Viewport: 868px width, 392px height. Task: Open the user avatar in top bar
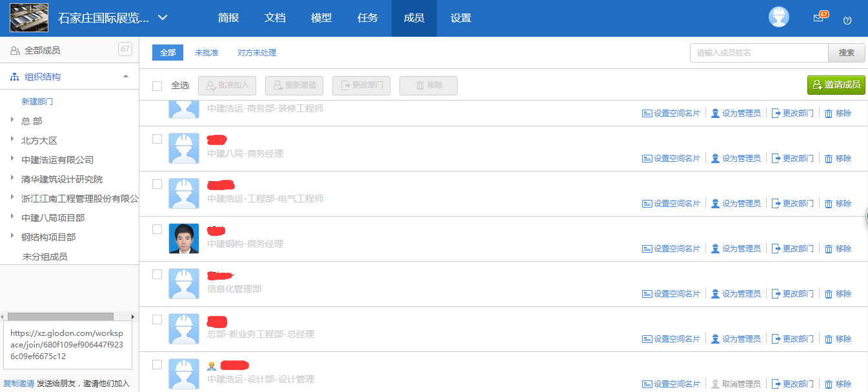[779, 17]
